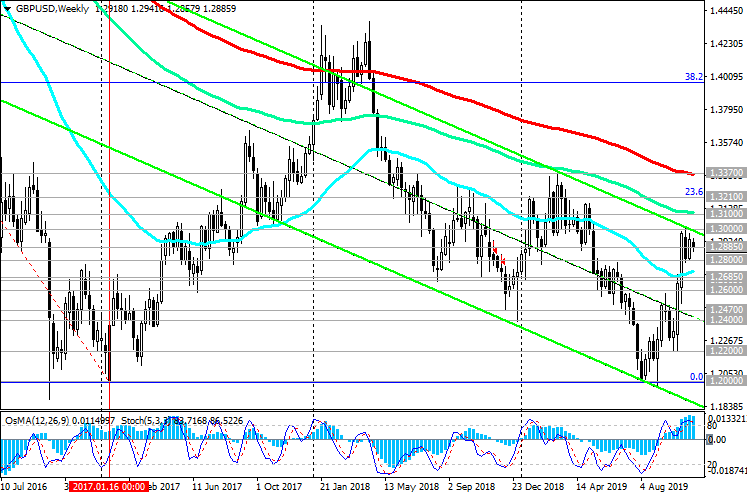Click the 1.22675 price scale label

(727, 340)
